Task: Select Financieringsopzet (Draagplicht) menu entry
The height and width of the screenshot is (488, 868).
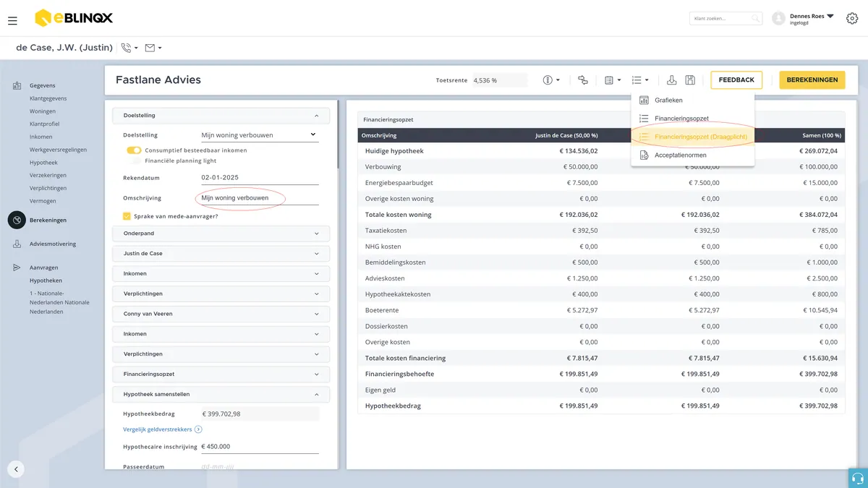Action: pos(692,137)
